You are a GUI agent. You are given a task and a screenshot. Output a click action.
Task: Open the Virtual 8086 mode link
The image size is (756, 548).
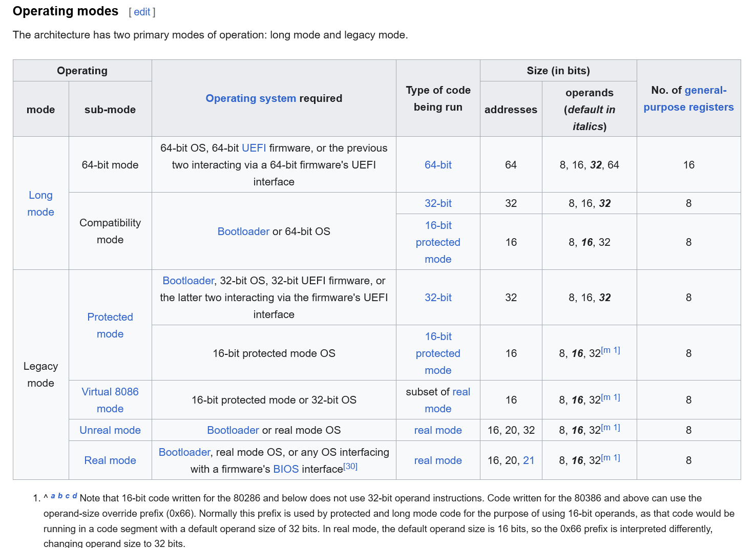coord(110,400)
